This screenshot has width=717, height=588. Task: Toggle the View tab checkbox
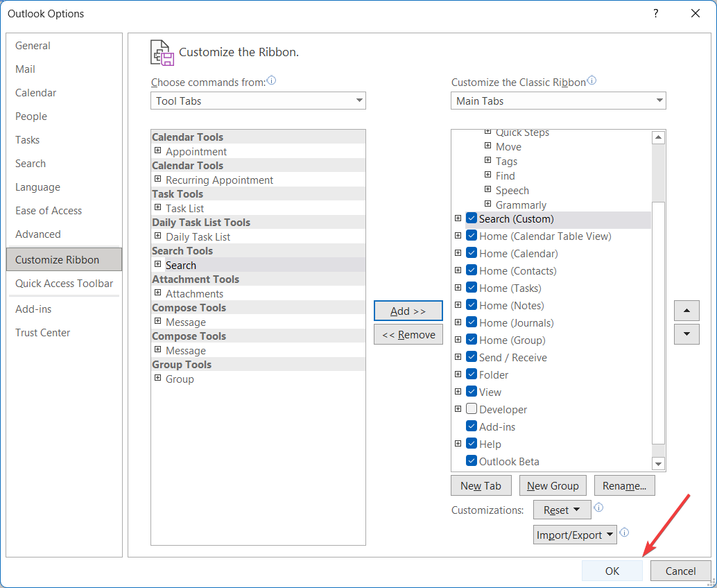[x=472, y=391]
